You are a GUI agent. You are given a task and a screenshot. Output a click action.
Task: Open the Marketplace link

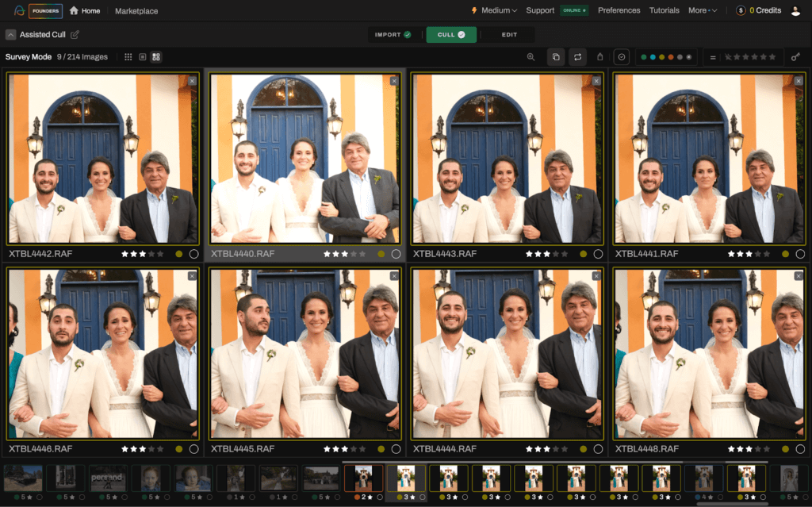(136, 11)
